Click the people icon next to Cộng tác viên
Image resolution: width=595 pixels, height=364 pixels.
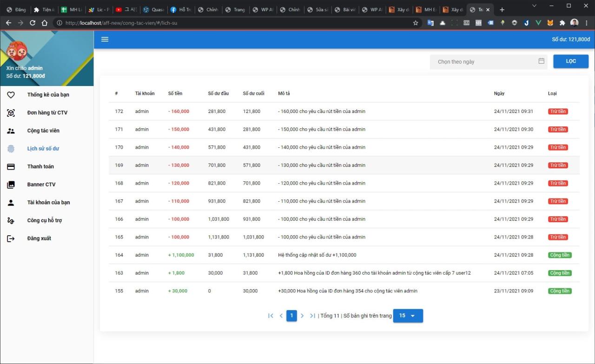[11, 131]
